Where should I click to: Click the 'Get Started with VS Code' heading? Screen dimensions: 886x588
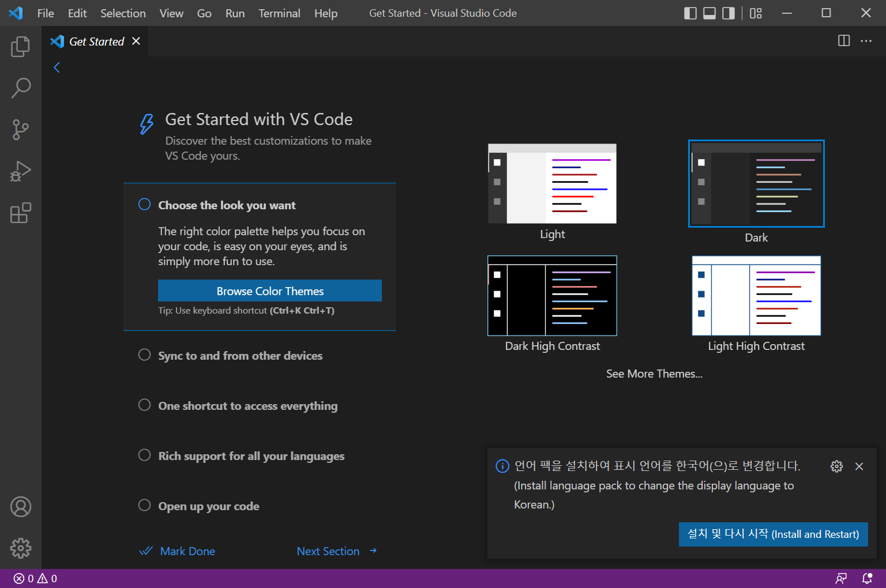[x=259, y=119]
